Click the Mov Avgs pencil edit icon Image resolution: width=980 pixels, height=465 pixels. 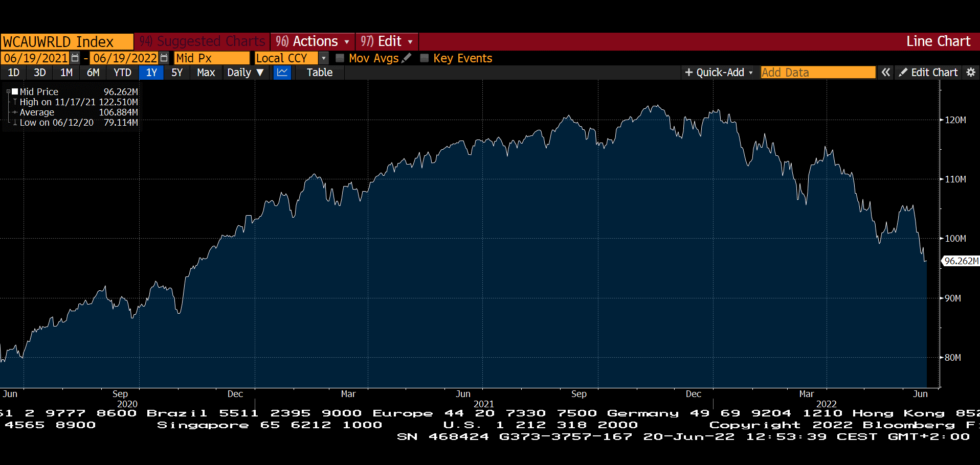pos(407,58)
